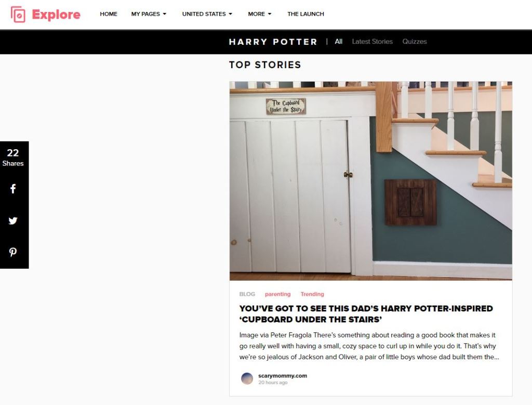The height and width of the screenshot is (405, 532).
Task: Switch to the Quizzes tab
Action: [x=415, y=42]
